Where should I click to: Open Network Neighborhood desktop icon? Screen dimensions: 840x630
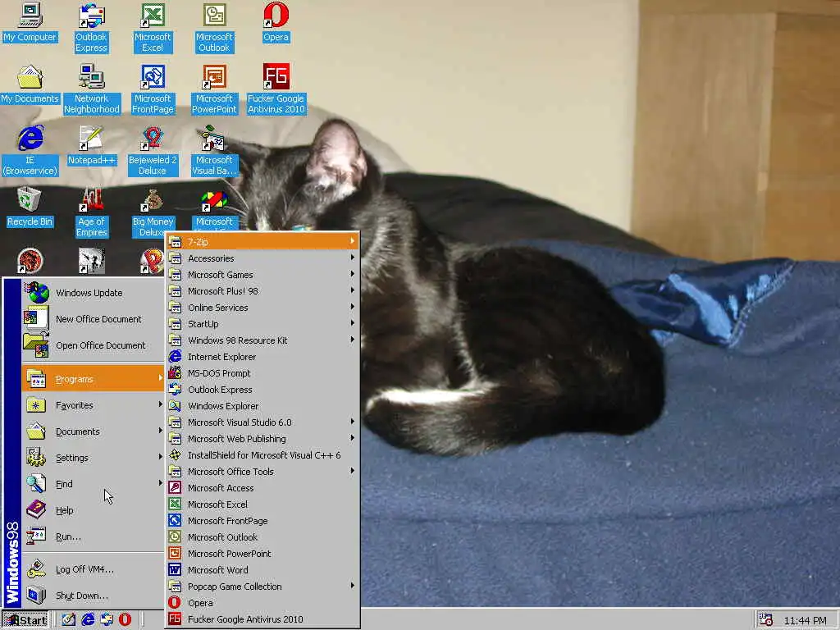click(x=92, y=89)
